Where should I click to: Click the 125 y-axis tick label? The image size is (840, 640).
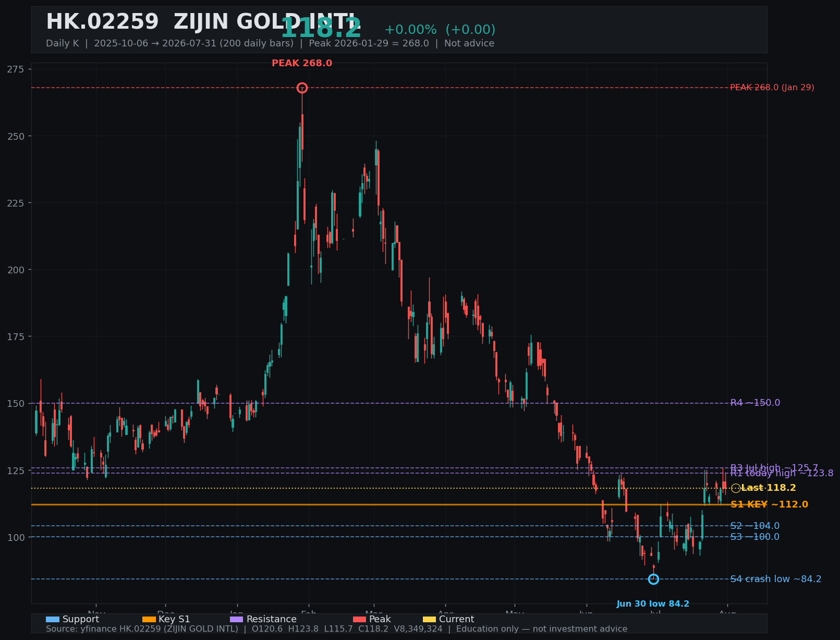[x=17, y=471]
